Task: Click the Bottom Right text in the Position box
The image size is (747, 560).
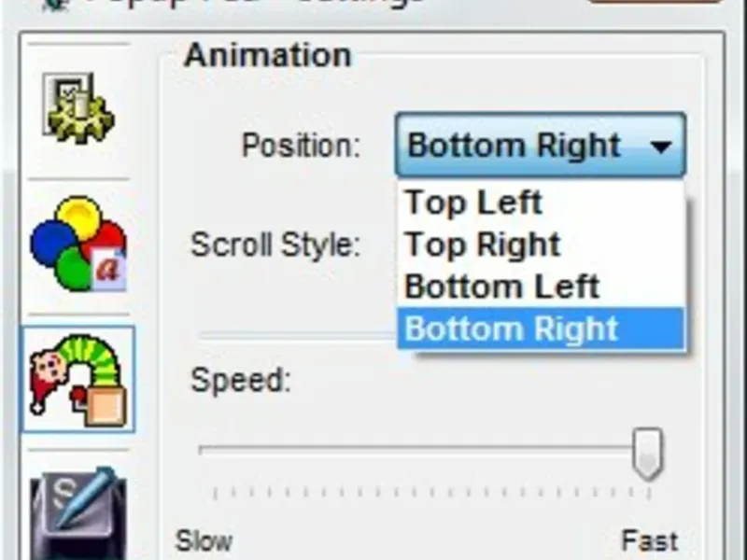Action: pos(514,147)
